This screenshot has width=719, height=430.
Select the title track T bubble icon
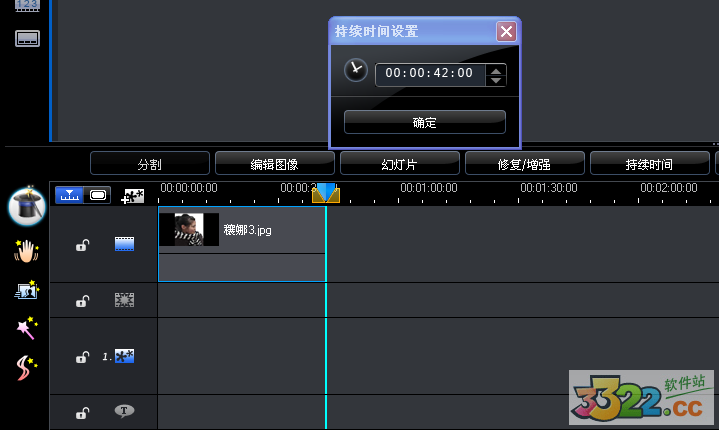pyautogui.click(x=124, y=411)
